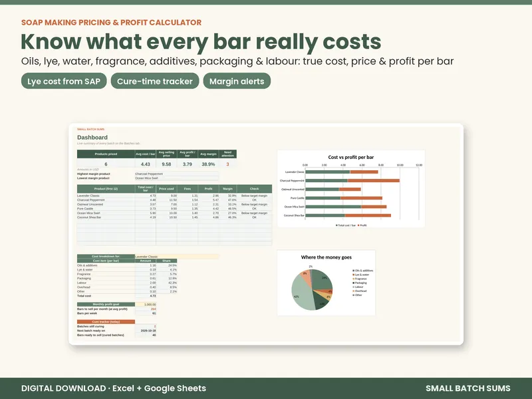Click the 'Cost vs profit per bar' chart title
Screen dimensions: 532x399
(351, 157)
